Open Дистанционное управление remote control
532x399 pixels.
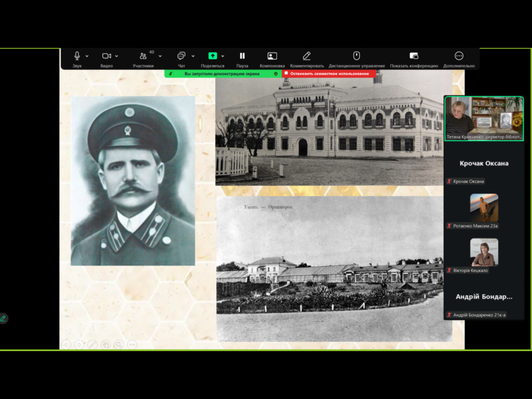(356, 57)
